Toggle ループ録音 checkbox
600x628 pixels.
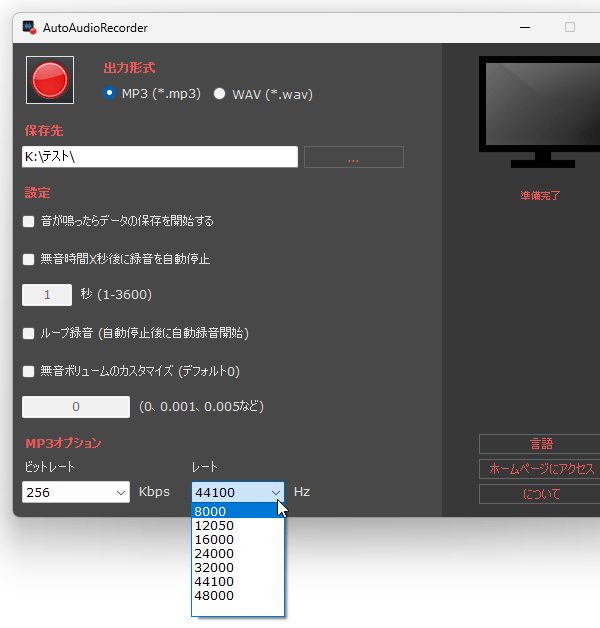pyautogui.click(x=28, y=333)
